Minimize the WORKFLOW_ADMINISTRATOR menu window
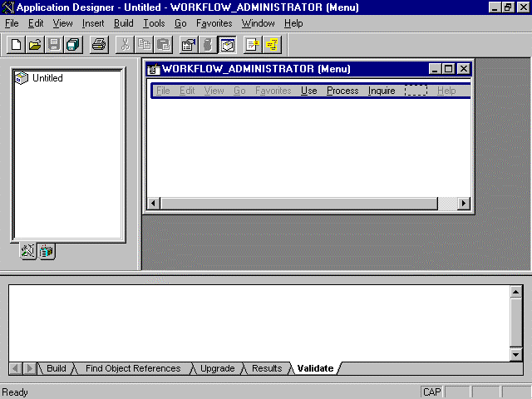The image size is (532, 399). (435, 69)
